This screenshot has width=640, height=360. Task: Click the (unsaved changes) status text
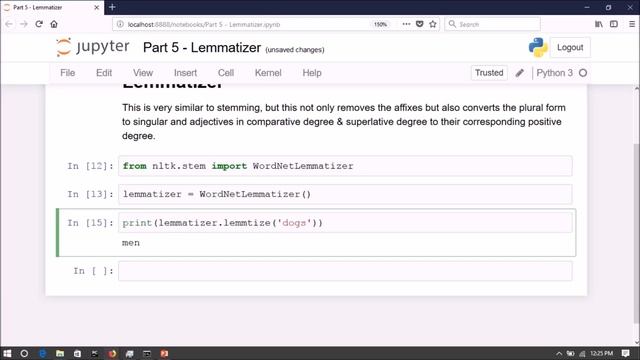pyautogui.click(x=295, y=50)
